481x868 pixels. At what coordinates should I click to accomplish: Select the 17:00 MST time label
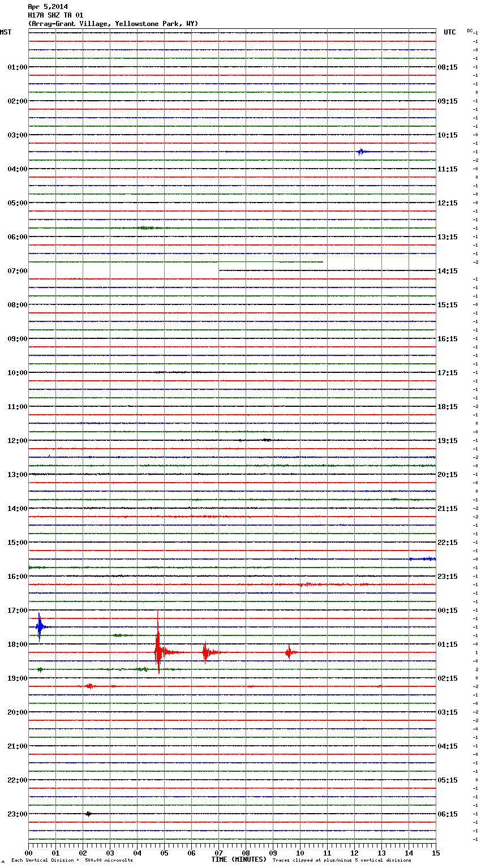click(17, 611)
